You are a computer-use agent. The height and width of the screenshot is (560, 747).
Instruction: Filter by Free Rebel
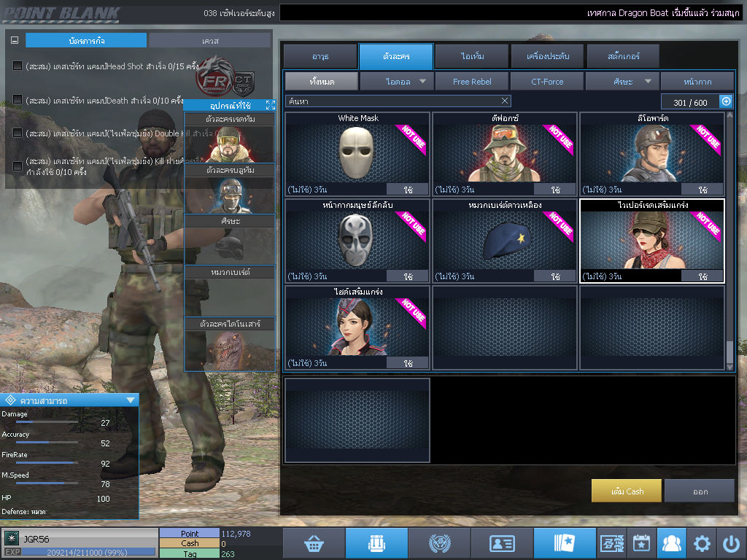point(472,82)
